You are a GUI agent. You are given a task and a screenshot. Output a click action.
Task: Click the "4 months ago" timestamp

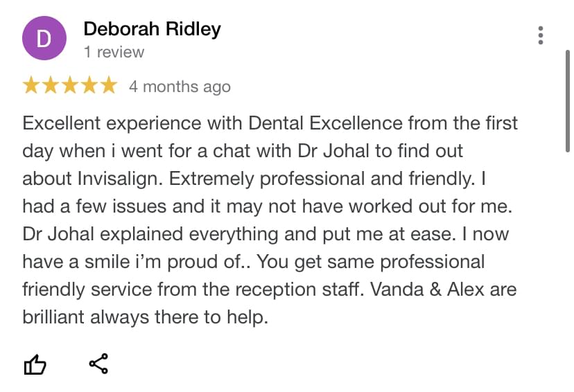pos(180,87)
